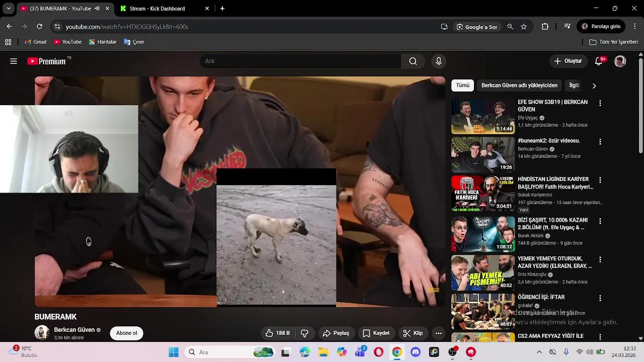Go back with browser back arrow

pyautogui.click(x=9, y=27)
